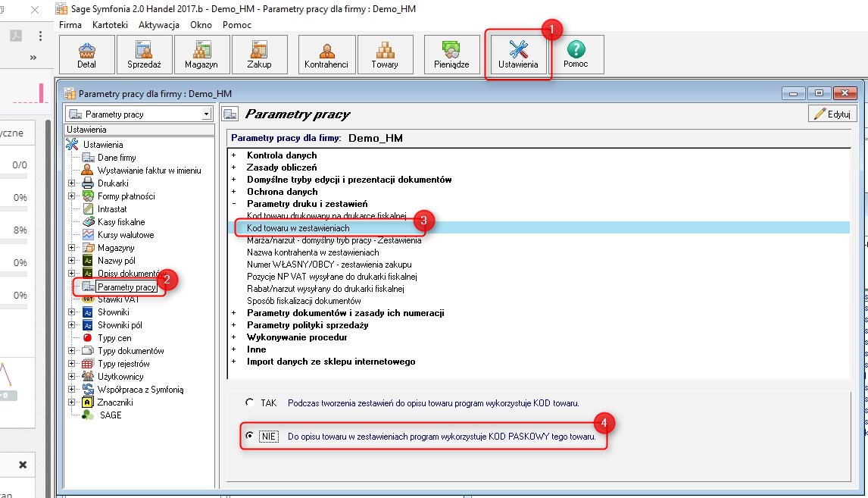Open the Zakup toolbar module
The height and width of the screenshot is (498, 868).
pyautogui.click(x=259, y=55)
